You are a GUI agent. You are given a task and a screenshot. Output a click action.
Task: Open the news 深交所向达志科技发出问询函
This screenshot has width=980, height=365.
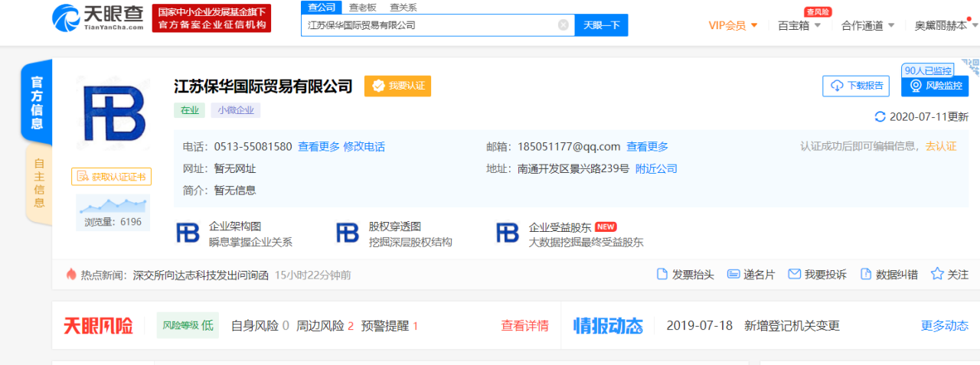point(201,275)
